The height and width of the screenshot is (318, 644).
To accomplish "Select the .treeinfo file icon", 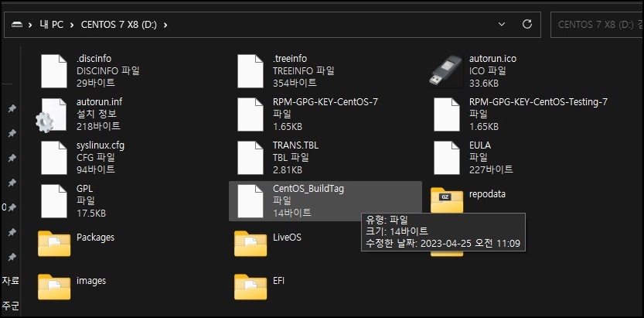I will tap(250, 71).
